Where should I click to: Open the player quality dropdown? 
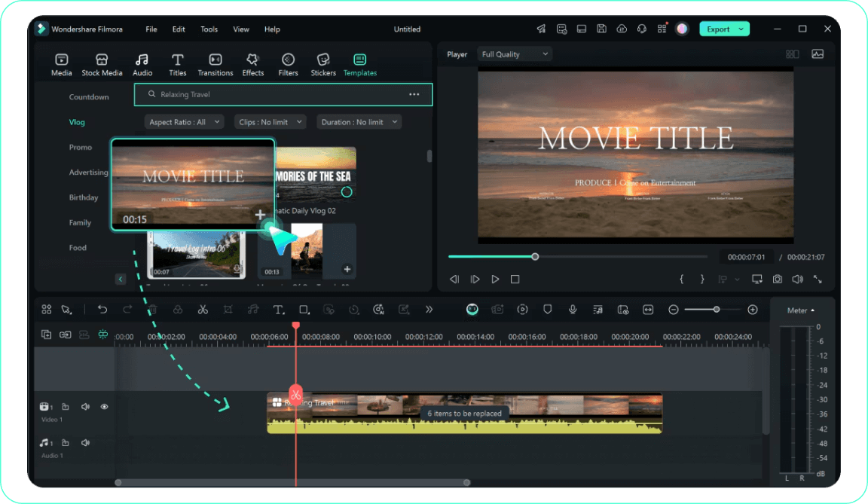click(515, 54)
